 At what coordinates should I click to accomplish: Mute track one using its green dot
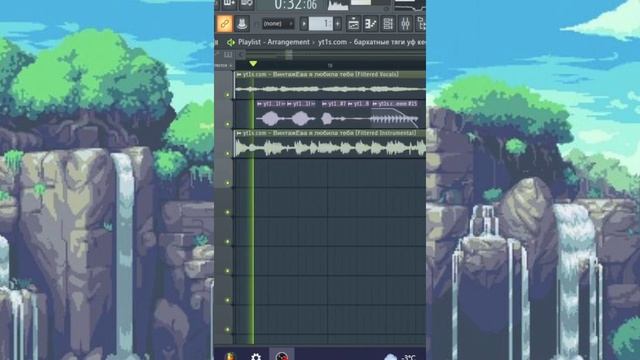point(228,95)
